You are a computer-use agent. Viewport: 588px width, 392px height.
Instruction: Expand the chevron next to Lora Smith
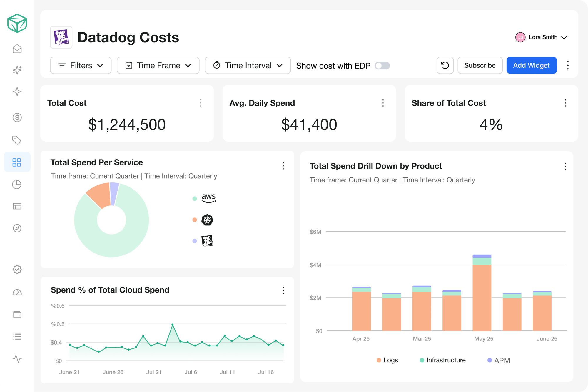point(564,38)
